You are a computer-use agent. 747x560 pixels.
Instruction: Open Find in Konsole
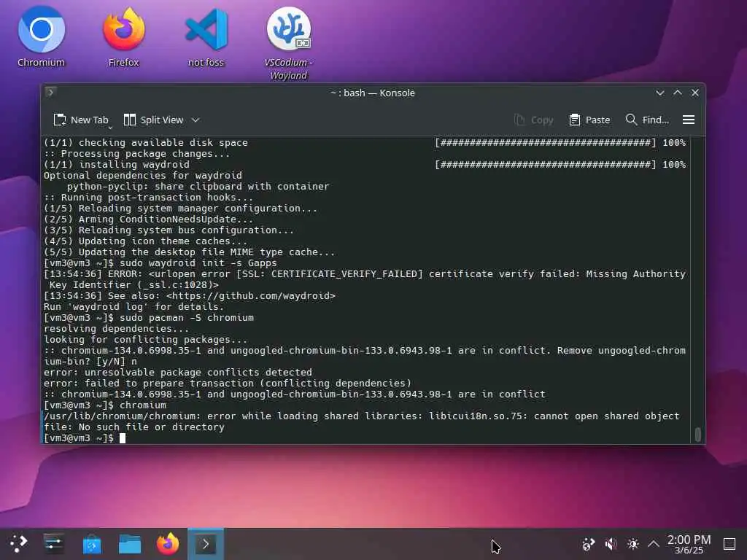pyautogui.click(x=647, y=120)
